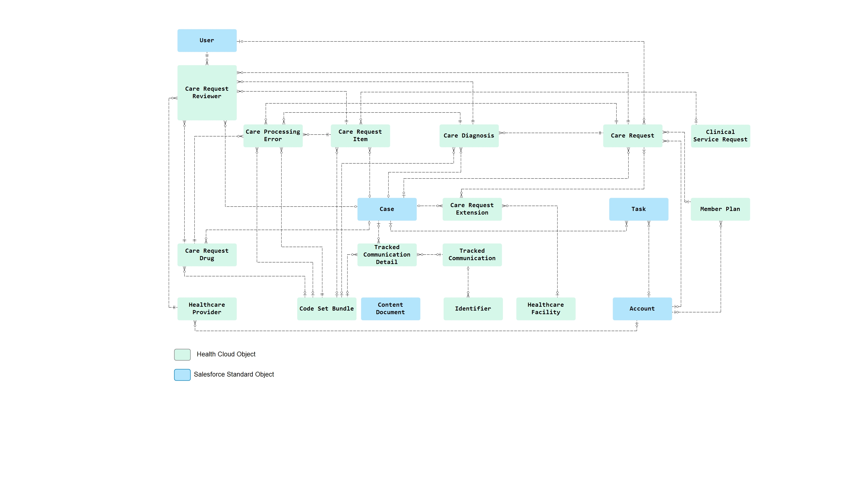Select the Care Request Item entity
863x504 pixels.
coord(360,136)
